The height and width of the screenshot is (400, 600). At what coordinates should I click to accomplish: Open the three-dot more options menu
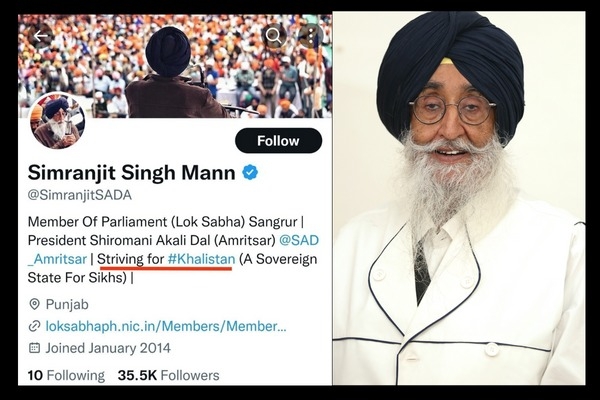tap(311, 36)
